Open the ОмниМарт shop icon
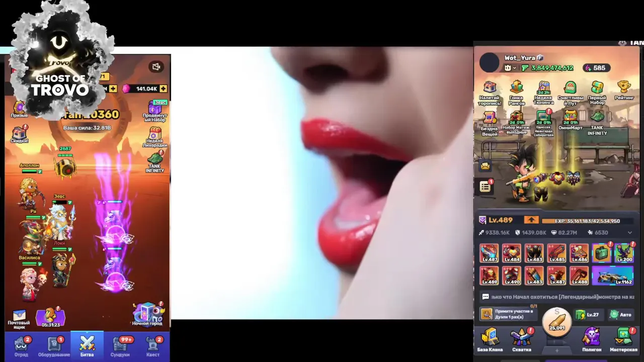Screen dimensions: 644x362 pyautogui.click(x=570, y=121)
